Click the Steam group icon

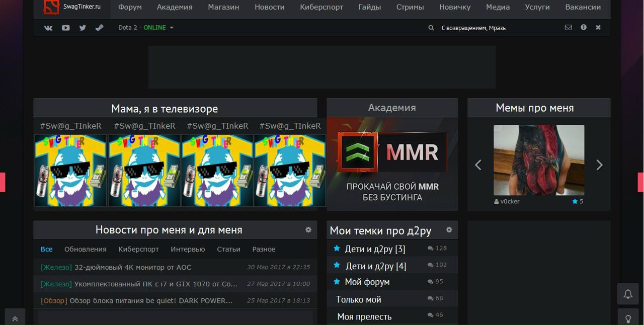tap(99, 28)
